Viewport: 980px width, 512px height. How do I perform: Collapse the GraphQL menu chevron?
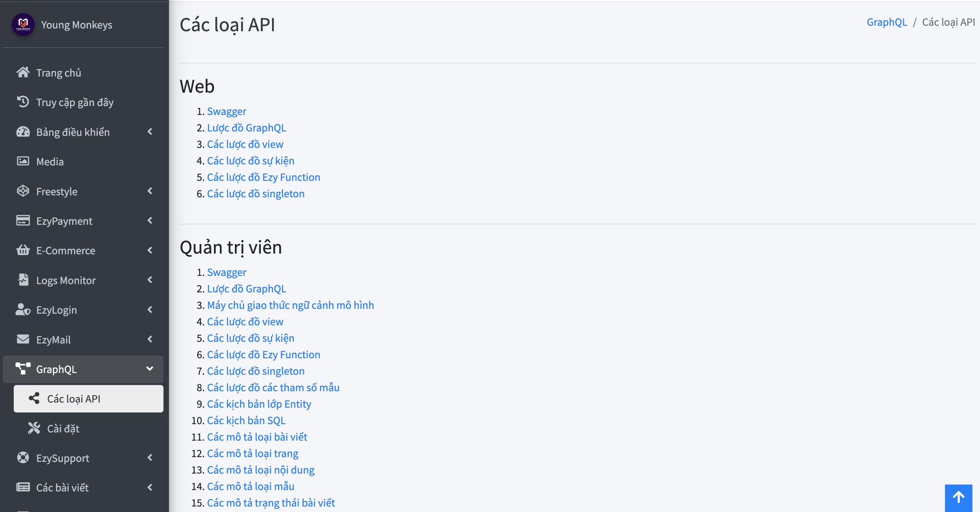point(149,369)
